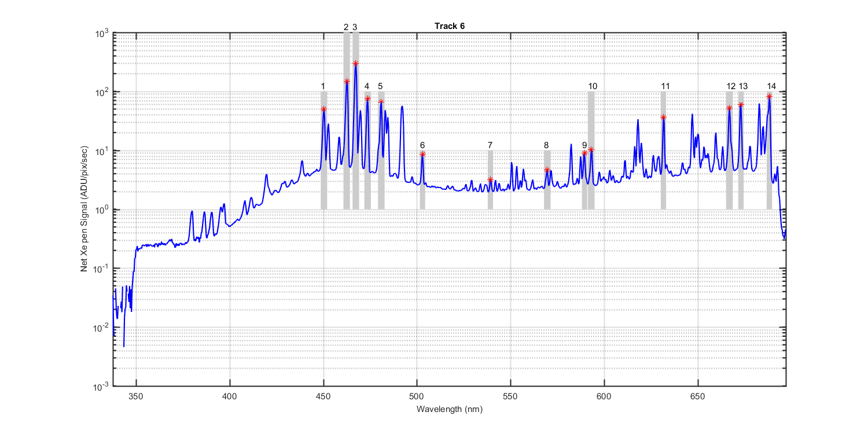Click the 400 x-axis tick label

pos(230,397)
